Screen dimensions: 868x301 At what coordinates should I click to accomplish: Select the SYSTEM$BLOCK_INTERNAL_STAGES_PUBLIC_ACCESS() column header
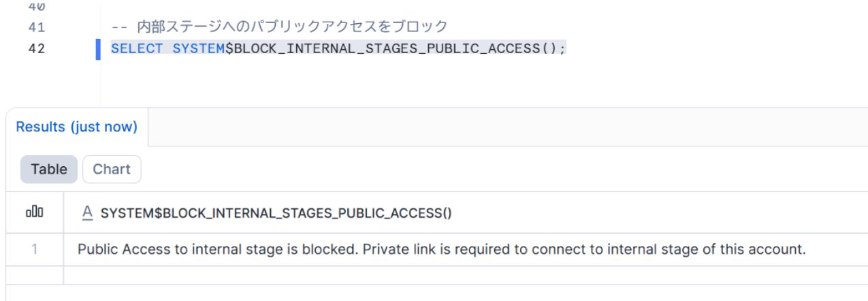tap(276, 213)
